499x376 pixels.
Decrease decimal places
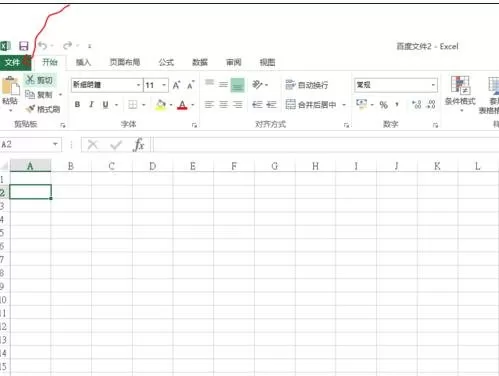click(x=431, y=105)
